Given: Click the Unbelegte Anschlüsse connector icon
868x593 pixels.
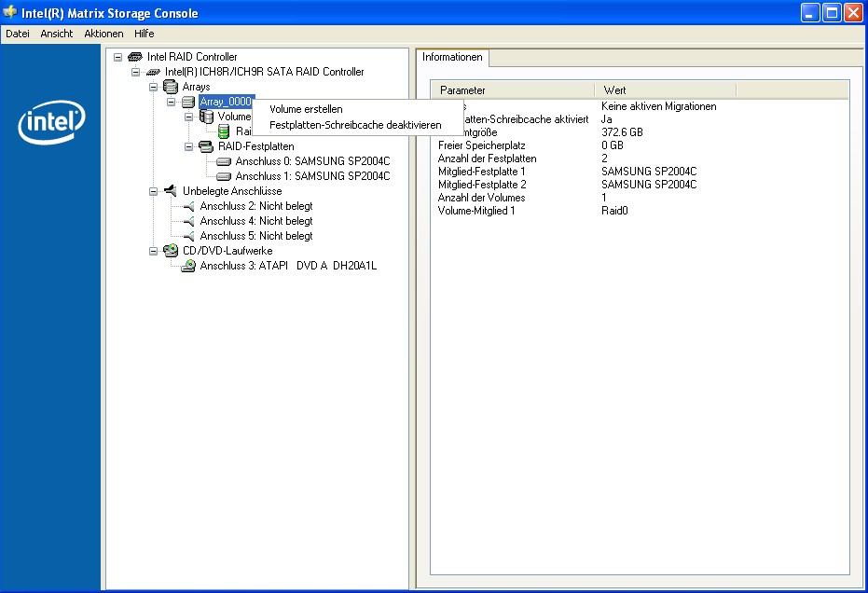Looking at the screenshot, I should tap(171, 190).
